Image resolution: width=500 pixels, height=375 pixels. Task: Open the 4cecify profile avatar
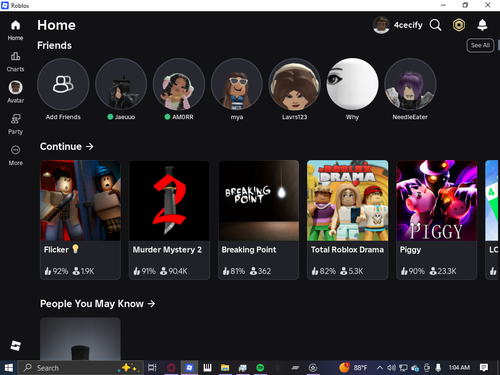(x=381, y=25)
